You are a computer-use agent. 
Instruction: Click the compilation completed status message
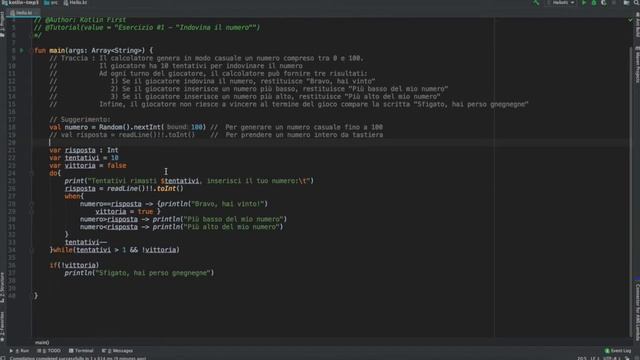coord(78,358)
